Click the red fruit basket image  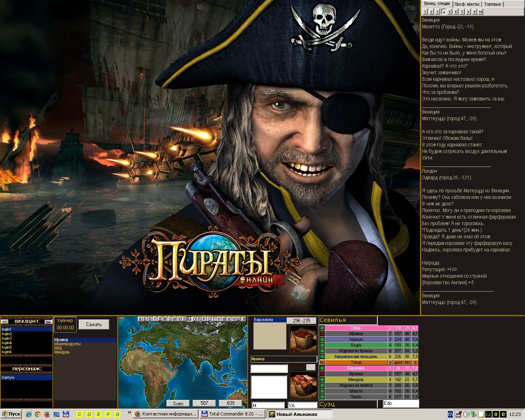tap(303, 339)
